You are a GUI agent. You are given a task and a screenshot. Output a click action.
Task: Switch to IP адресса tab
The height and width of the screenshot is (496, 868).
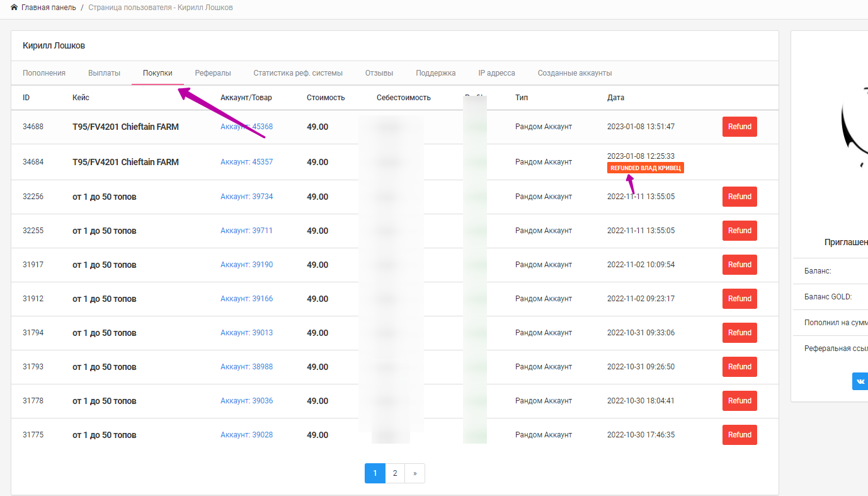tap(496, 73)
